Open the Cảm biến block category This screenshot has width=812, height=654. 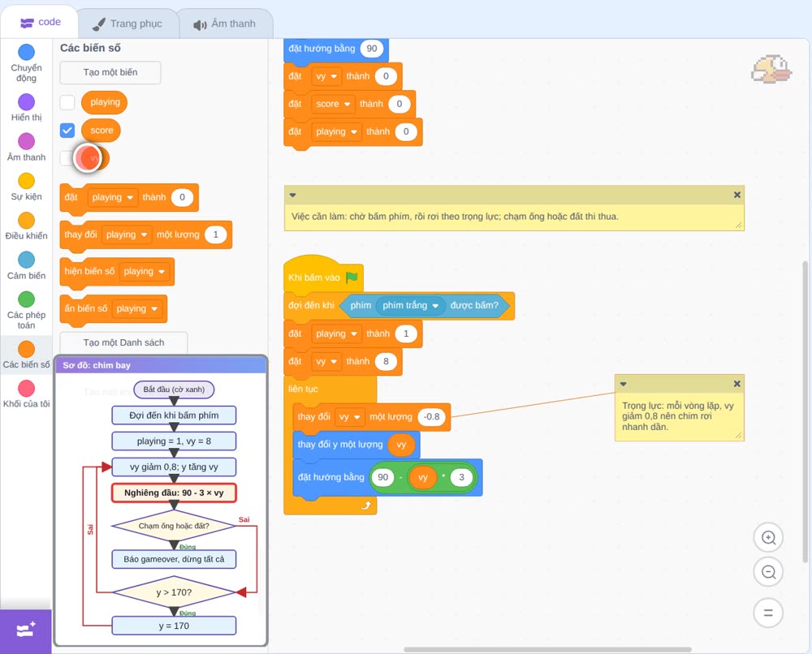[26, 266]
